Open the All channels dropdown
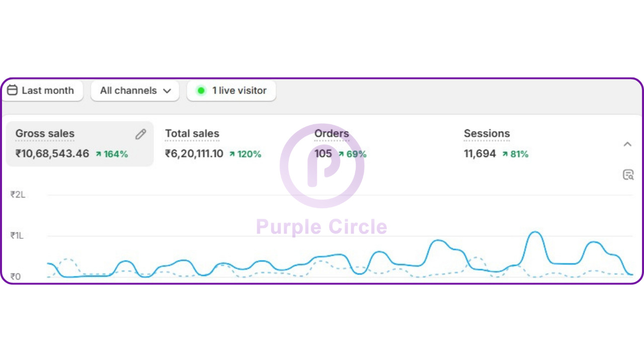 click(135, 91)
